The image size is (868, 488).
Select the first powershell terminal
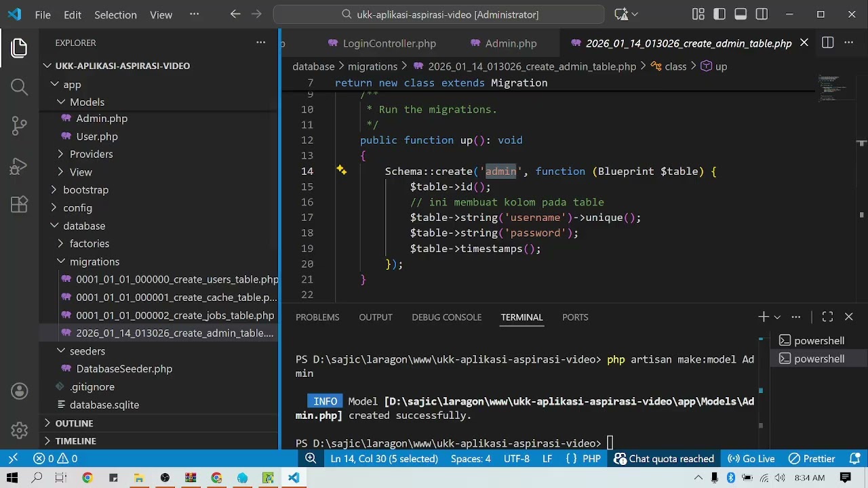[x=819, y=340]
